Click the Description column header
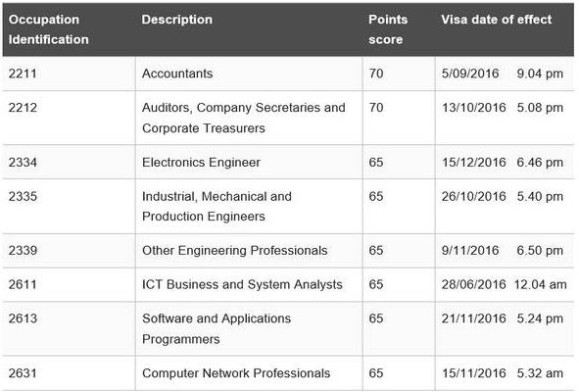The image size is (579, 392). pos(177,20)
